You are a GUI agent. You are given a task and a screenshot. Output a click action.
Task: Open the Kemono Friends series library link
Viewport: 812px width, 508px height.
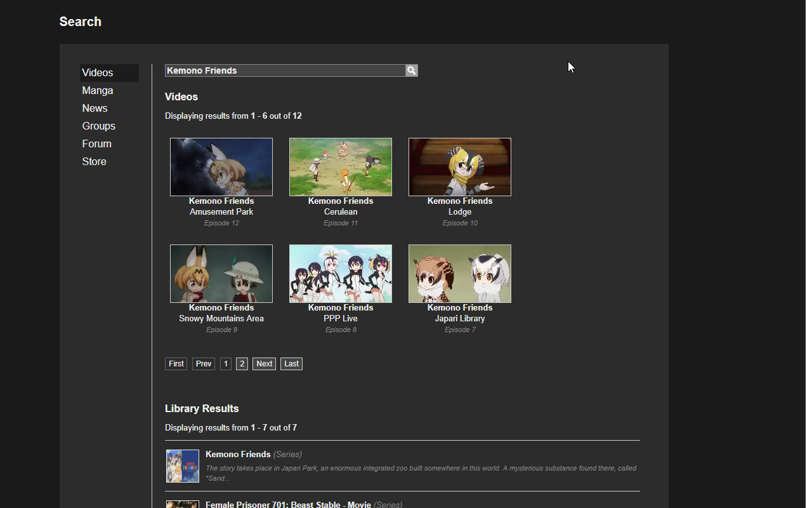(x=238, y=455)
